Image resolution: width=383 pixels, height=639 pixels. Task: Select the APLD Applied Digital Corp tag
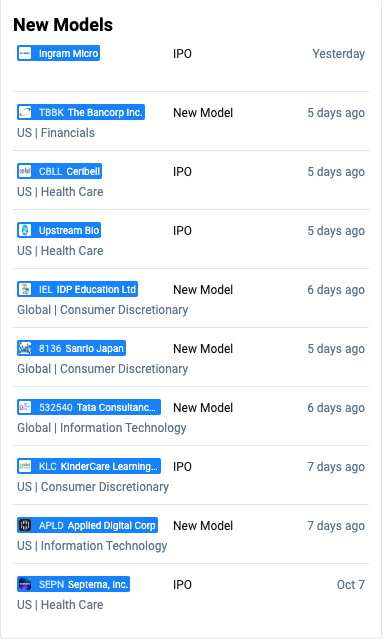pyautogui.click(x=87, y=526)
